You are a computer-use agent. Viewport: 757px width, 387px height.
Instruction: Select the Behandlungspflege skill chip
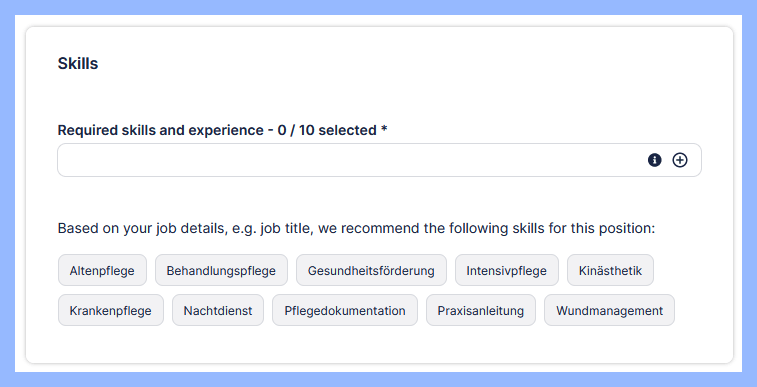point(221,270)
